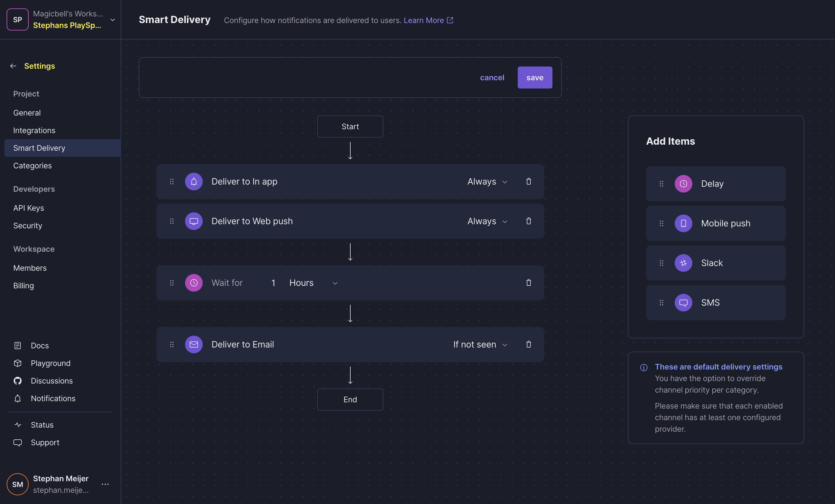Image resolution: width=835 pixels, height=504 pixels.
Task: Click the SMS drag handle
Action: pos(661,302)
